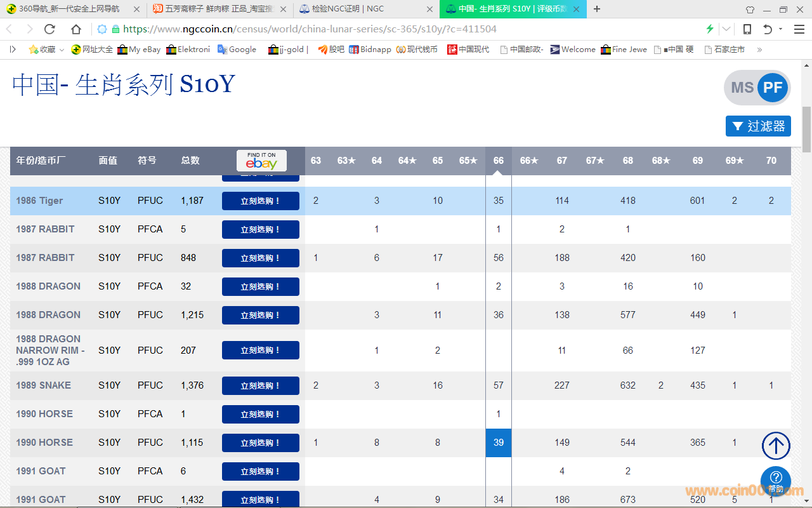Switch census to MS grades

[x=742, y=88]
